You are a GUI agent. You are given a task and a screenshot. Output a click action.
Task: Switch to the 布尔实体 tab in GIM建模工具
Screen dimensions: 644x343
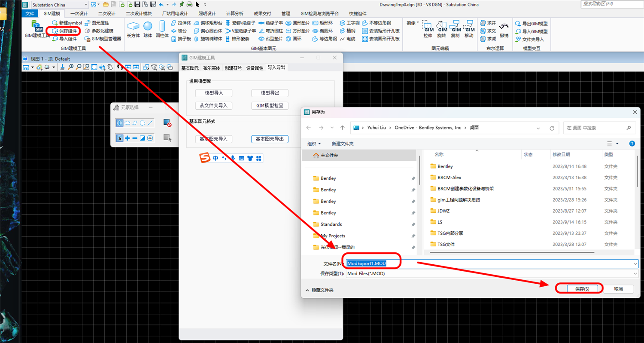point(212,68)
